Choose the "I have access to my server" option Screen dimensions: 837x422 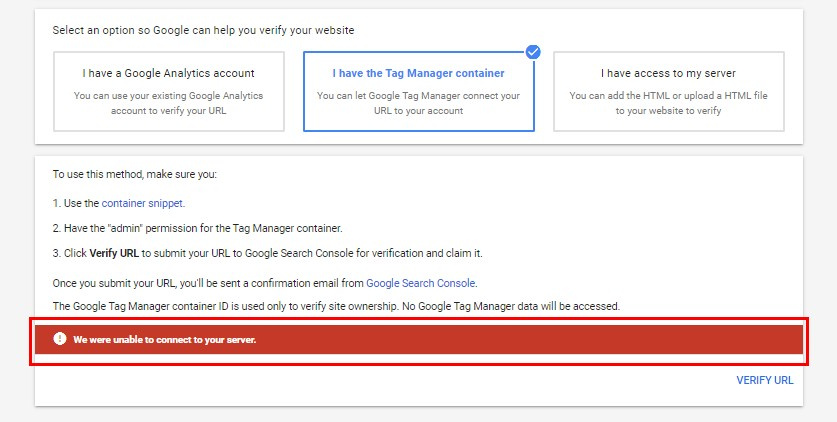668,92
